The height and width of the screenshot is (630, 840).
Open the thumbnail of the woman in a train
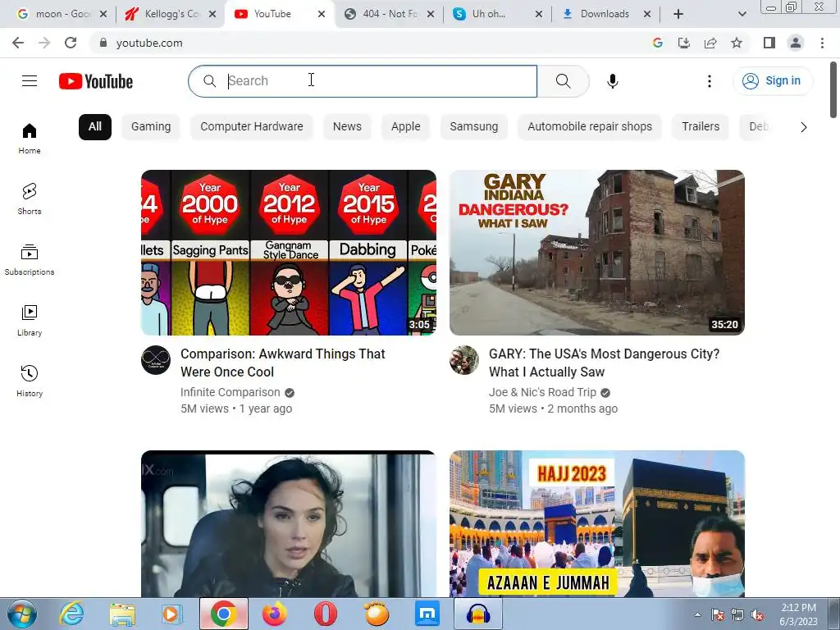[x=288, y=523]
